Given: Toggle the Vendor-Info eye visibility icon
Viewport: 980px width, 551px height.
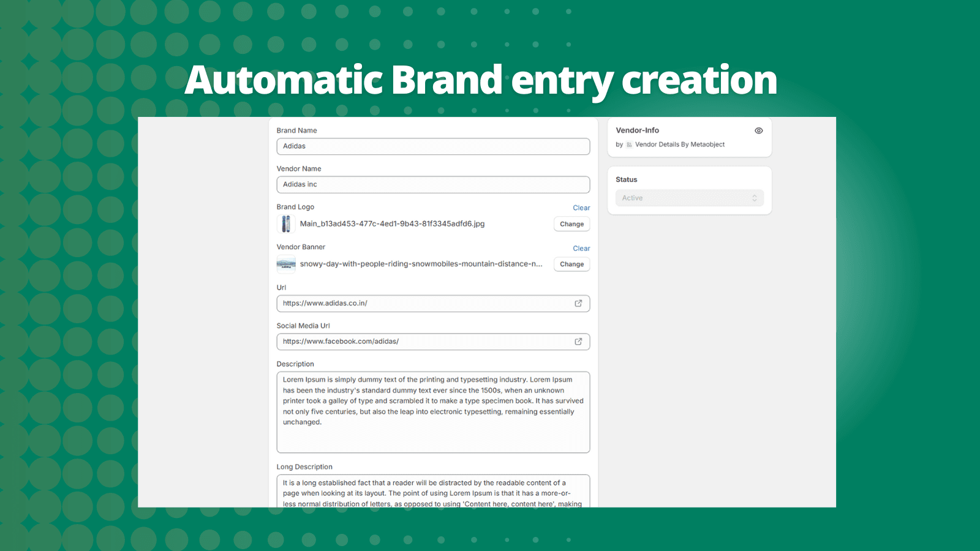Looking at the screenshot, I should [x=758, y=130].
